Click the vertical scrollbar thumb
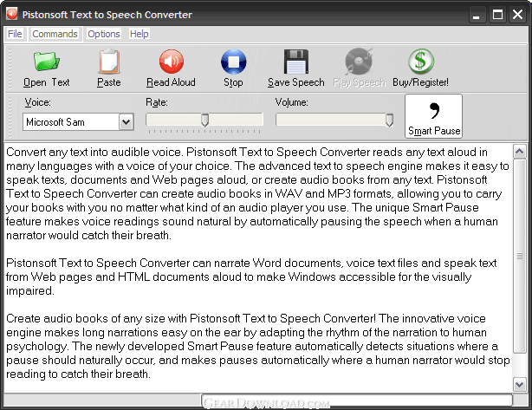The image size is (532, 410). coord(520,257)
